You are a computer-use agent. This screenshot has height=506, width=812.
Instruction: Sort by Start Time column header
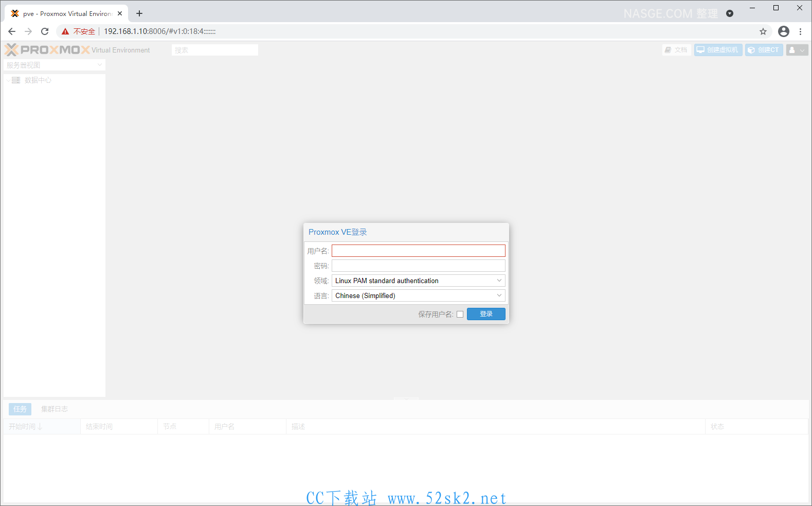(42, 427)
